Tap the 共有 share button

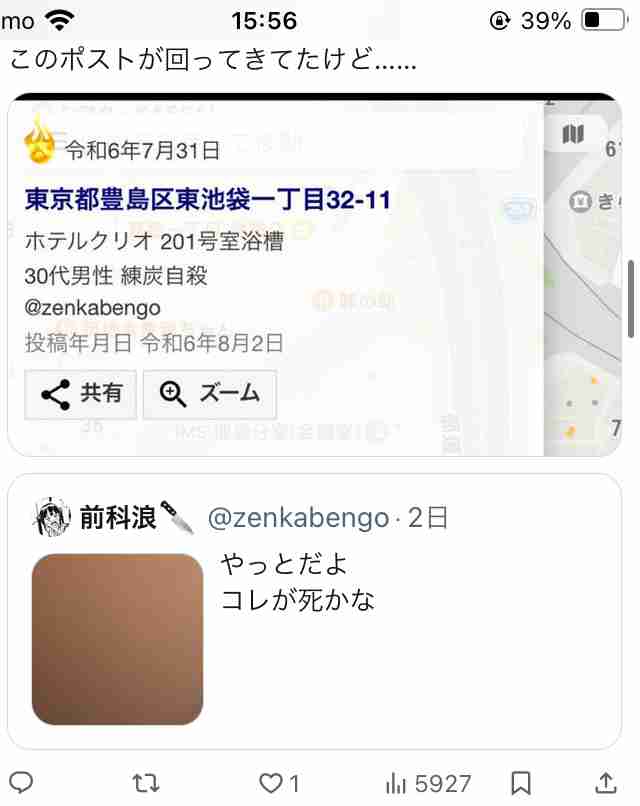81,394
